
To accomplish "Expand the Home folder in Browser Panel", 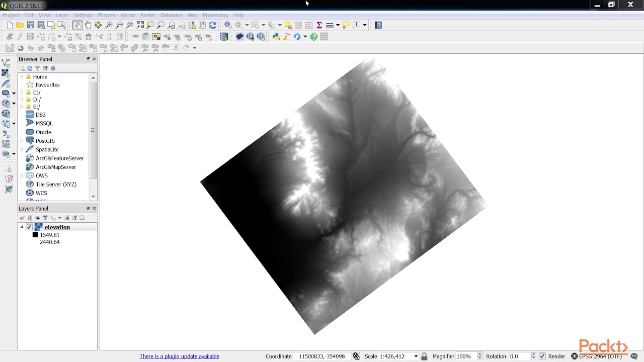I will (x=22, y=77).
